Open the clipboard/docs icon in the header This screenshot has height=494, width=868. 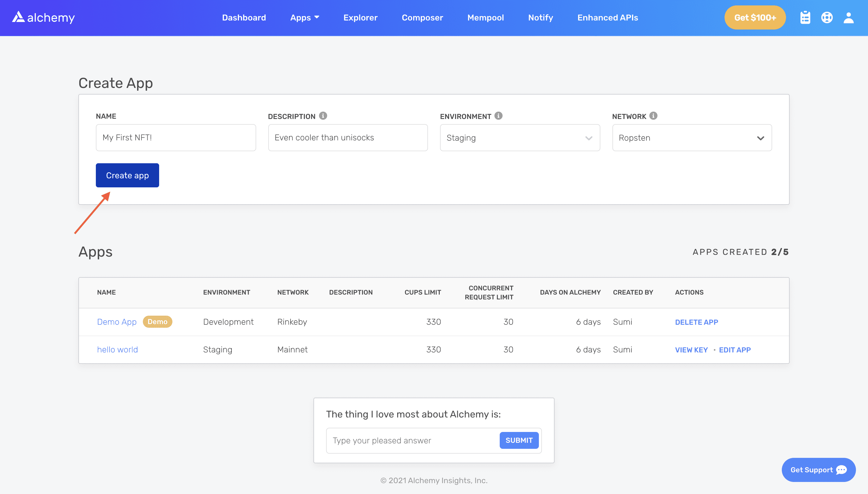pos(805,17)
